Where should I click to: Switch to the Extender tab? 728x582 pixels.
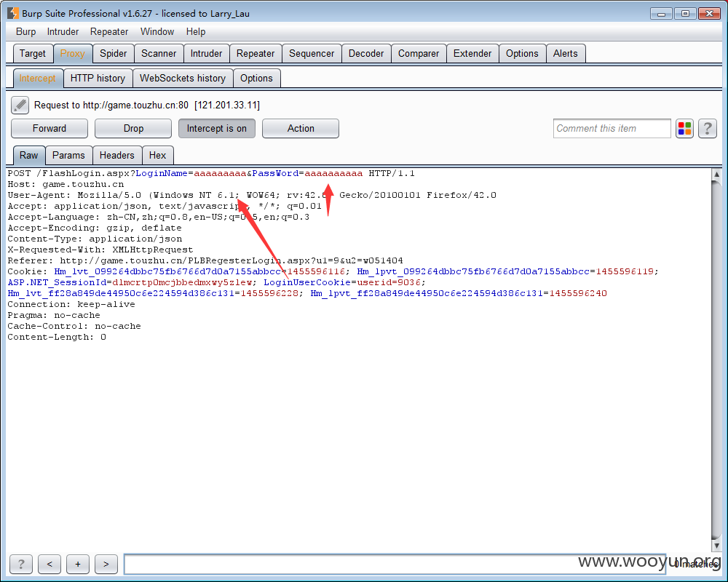tap(472, 54)
